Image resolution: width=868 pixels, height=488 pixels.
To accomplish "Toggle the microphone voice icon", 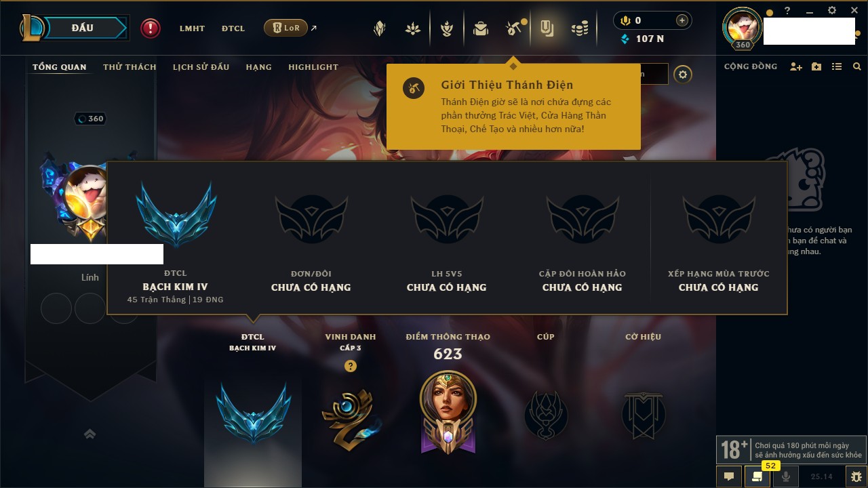I will [786, 476].
